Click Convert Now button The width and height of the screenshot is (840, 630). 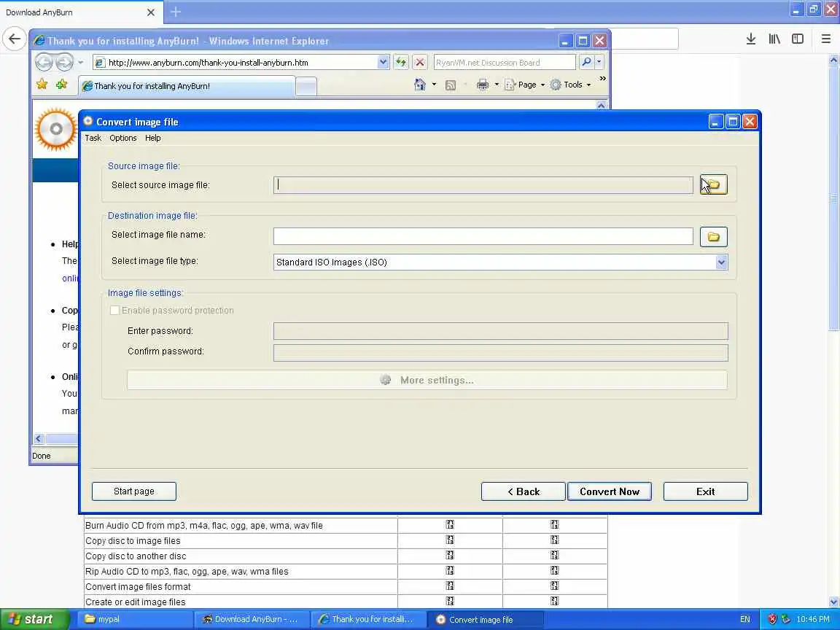click(610, 491)
